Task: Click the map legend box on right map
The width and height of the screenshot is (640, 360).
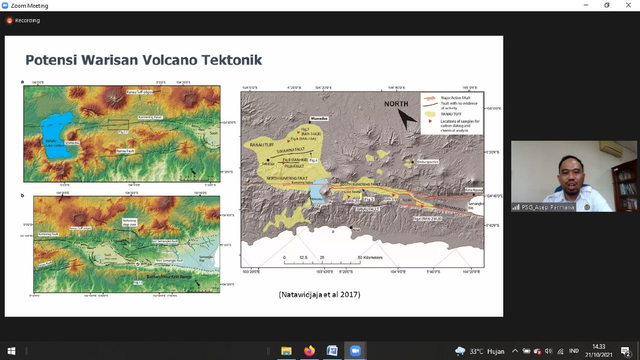Action: 452,113
